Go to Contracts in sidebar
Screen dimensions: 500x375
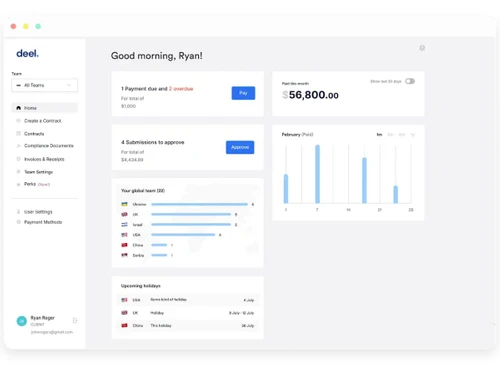(34, 134)
